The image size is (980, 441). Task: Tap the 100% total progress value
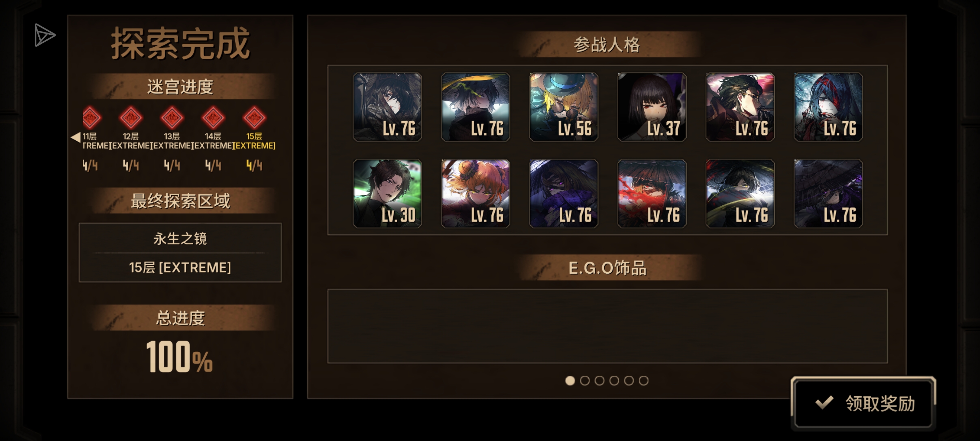click(x=179, y=356)
